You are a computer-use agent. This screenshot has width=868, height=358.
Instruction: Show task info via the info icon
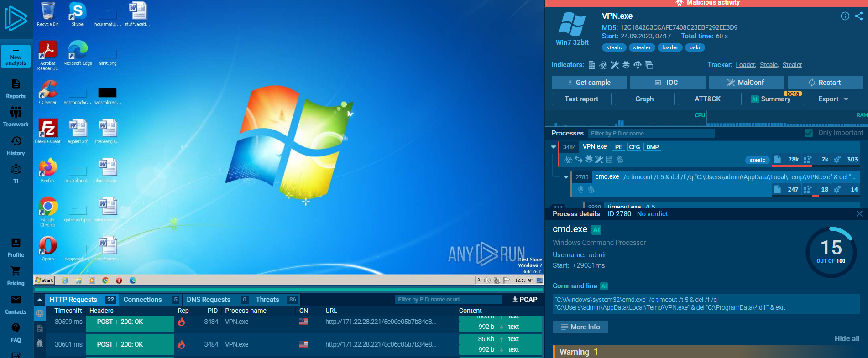click(x=845, y=16)
